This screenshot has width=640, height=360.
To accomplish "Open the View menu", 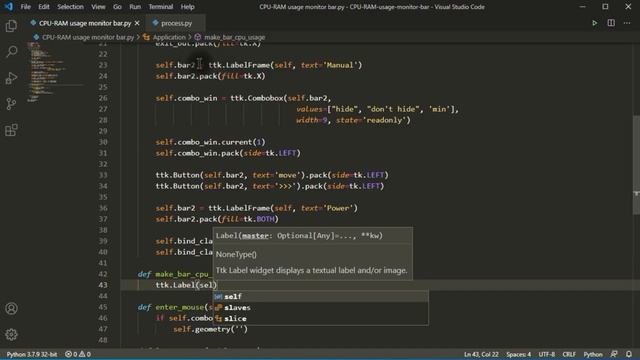I will [98, 7].
